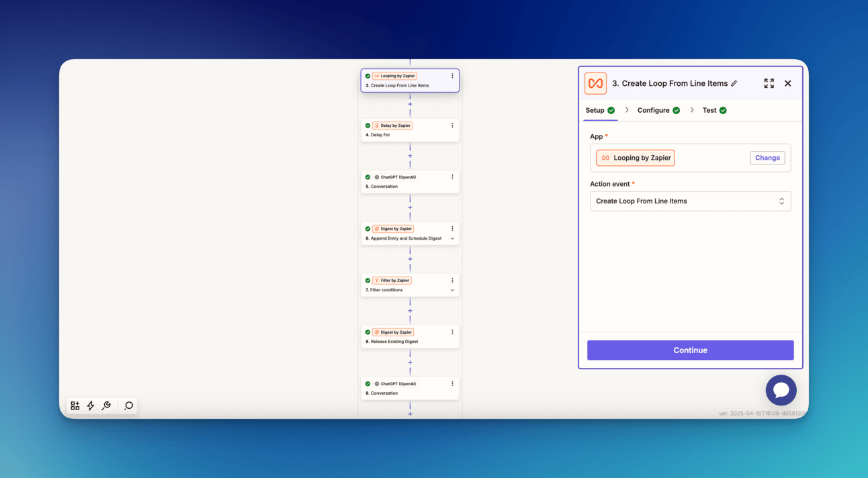The image size is (868, 478).
Task: Click the green check status on step 7 Filter conditions
Action: click(x=367, y=281)
